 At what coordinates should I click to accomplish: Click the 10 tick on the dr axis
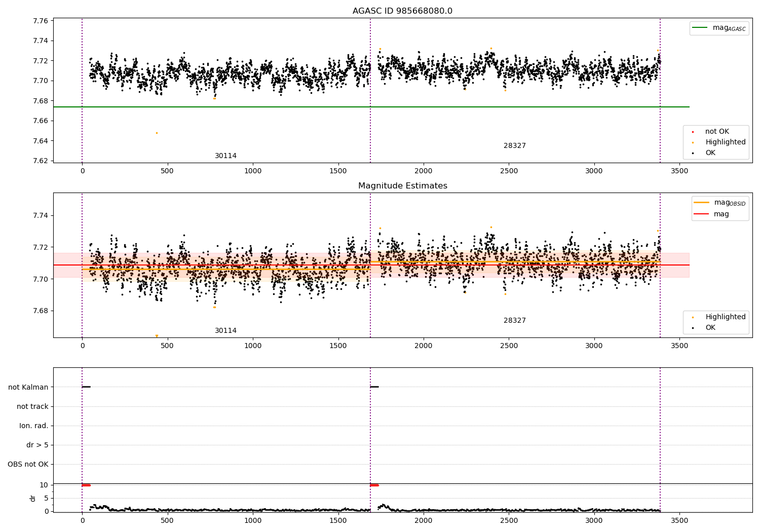pos(44,485)
